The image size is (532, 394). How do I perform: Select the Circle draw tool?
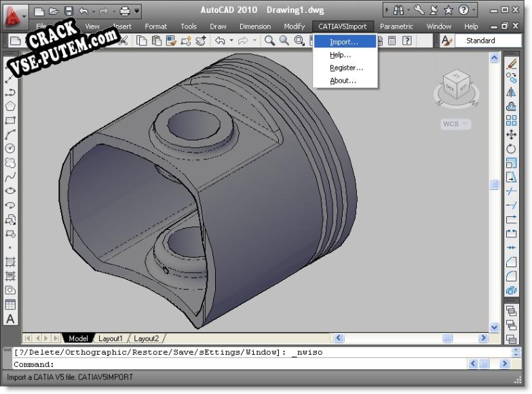10,149
